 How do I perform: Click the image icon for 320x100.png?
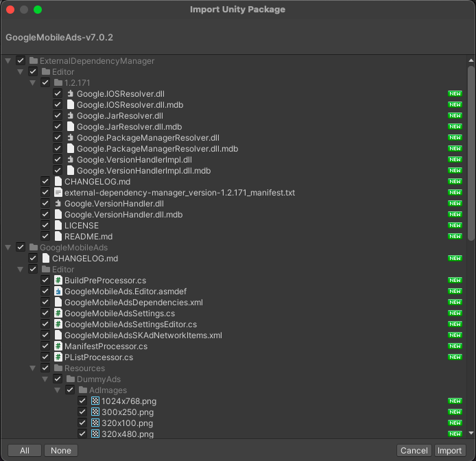point(95,423)
